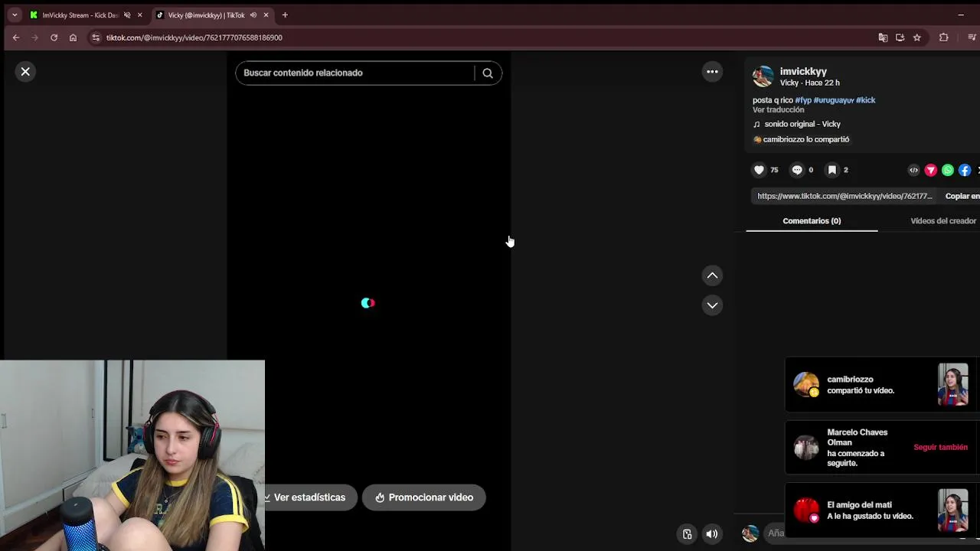Screen dimensions: 980x551
Task: Click 'Ver traducción' link
Action: pyautogui.click(x=778, y=109)
